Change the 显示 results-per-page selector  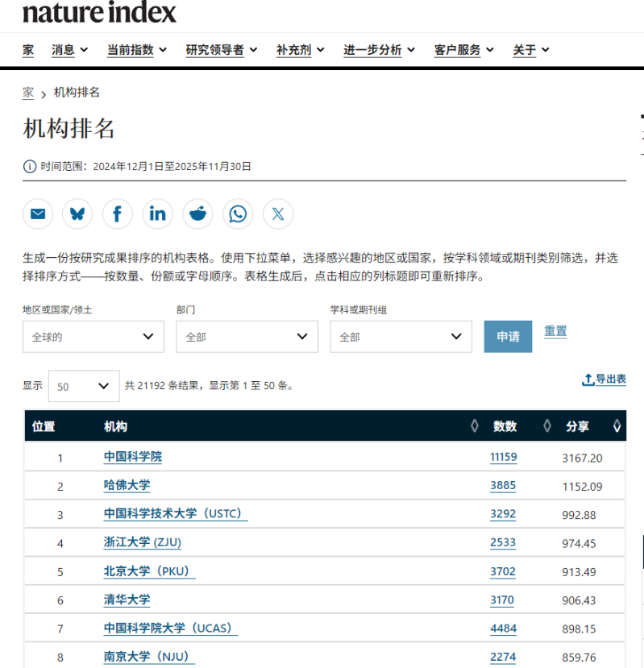pyautogui.click(x=84, y=386)
